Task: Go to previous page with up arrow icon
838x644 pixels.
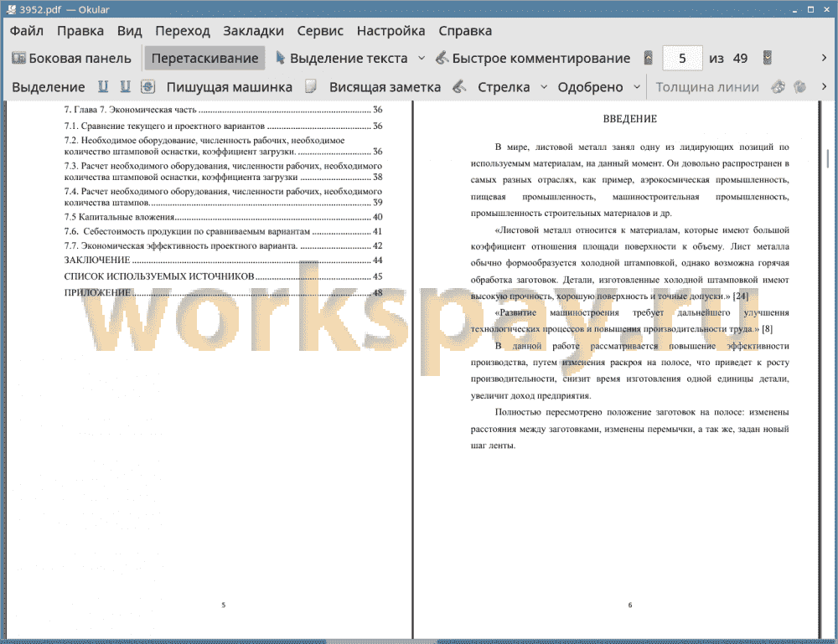Action: pos(649,58)
